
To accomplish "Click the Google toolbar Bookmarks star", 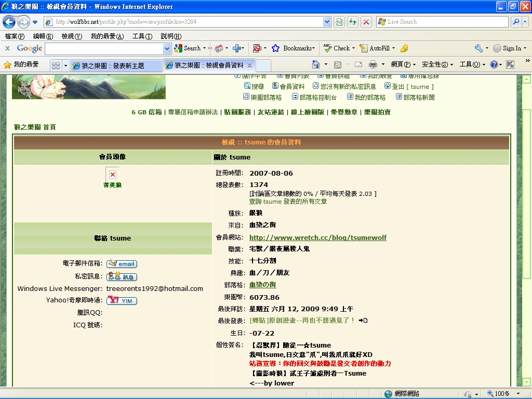I will pos(276,48).
